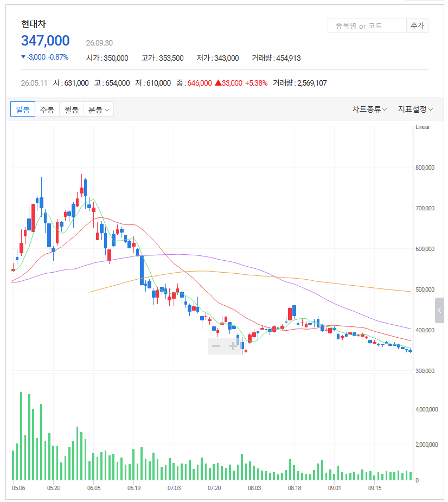The height and width of the screenshot is (502, 448).
Task: Click the red +5.38% change percentage
Action: [256, 83]
